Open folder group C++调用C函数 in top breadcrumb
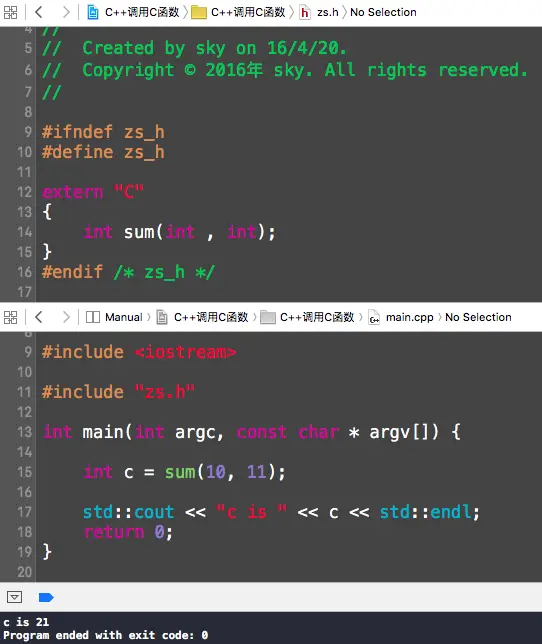Screen dimensions: 542x644 (x=248, y=12)
